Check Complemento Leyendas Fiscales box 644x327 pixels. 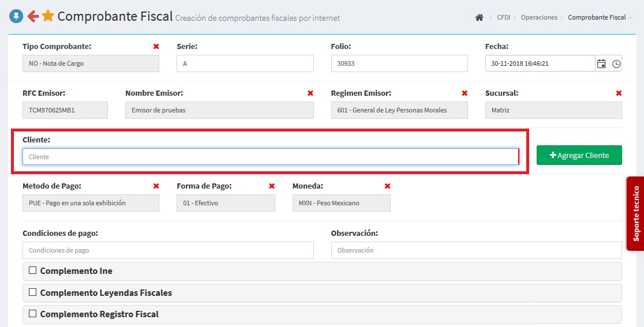[33, 292]
